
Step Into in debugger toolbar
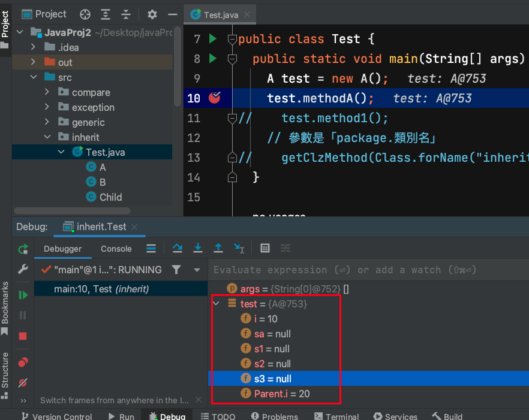[x=198, y=249]
